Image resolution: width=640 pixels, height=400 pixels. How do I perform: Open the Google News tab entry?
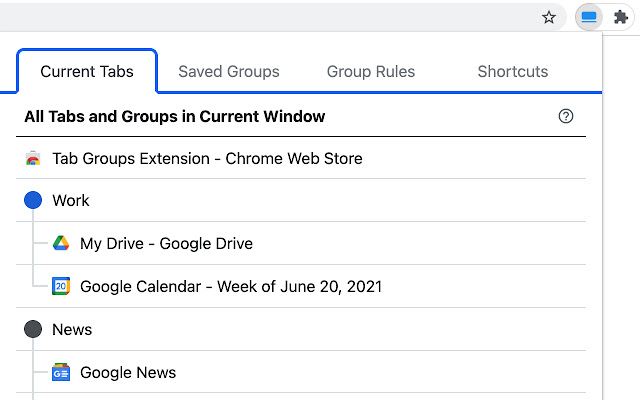tap(128, 372)
